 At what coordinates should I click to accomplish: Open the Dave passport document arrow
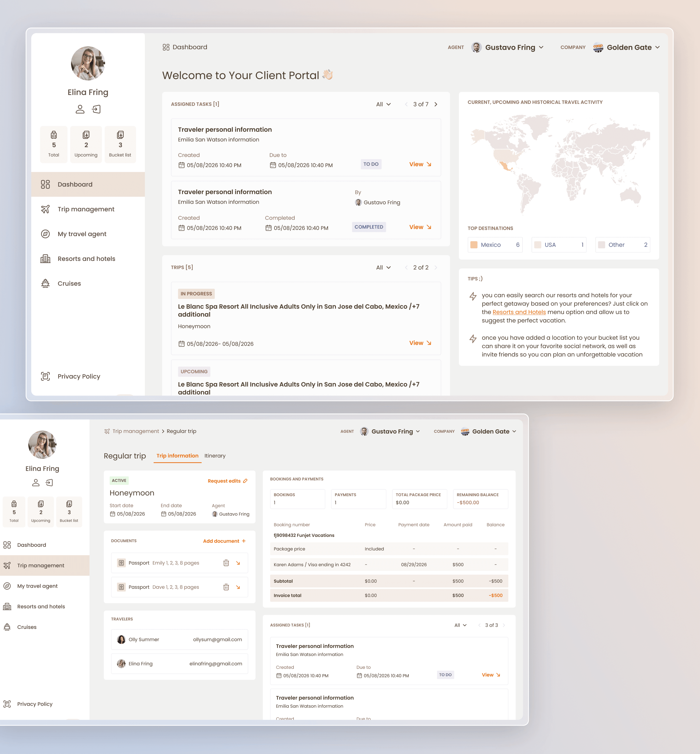click(x=238, y=587)
